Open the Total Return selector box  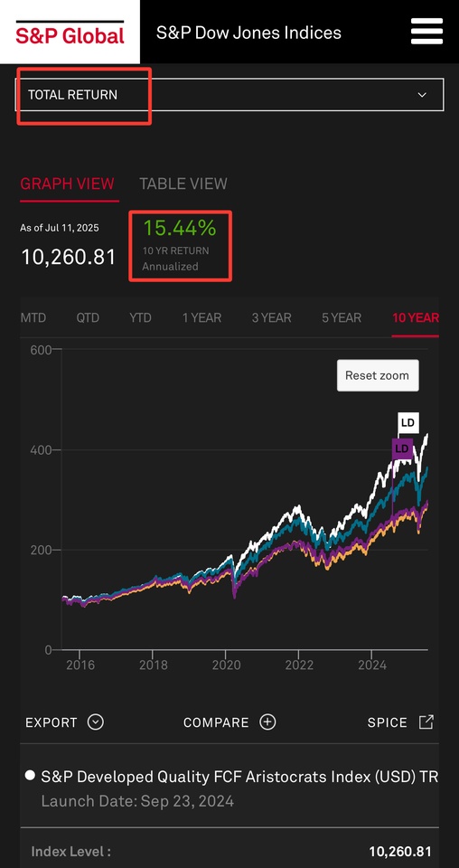(x=229, y=95)
